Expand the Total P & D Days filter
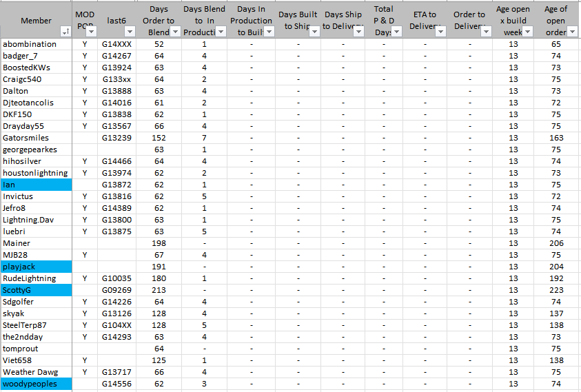The image size is (581, 392). pos(397,32)
